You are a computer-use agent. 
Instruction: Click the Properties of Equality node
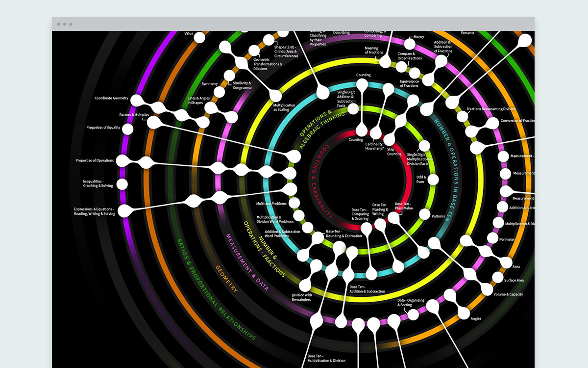(x=127, y=129)
